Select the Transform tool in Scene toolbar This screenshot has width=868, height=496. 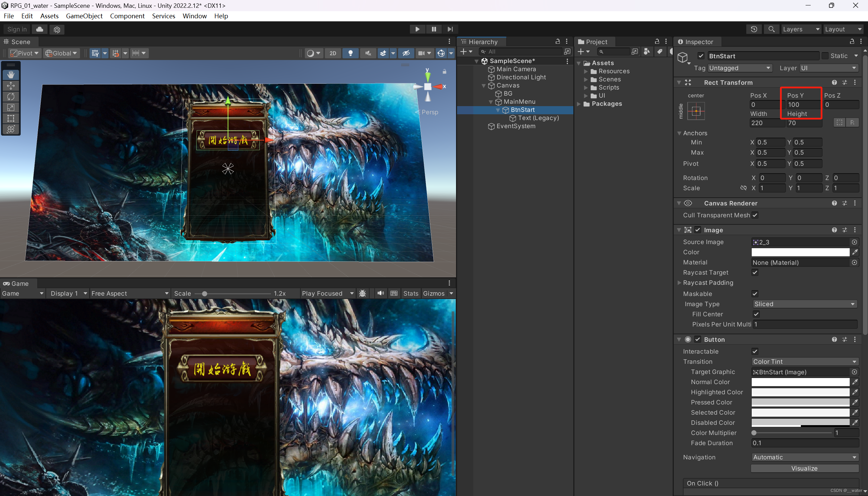click(11, 129)
